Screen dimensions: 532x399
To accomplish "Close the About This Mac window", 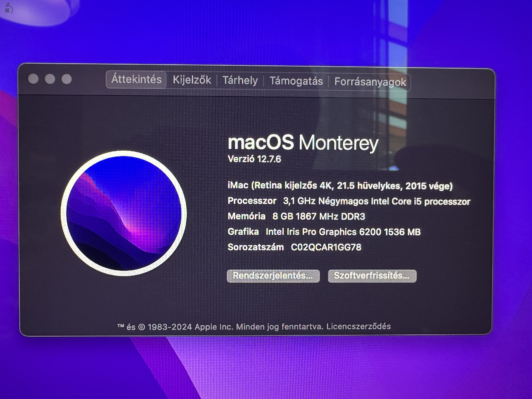I will tap(33, 79).
